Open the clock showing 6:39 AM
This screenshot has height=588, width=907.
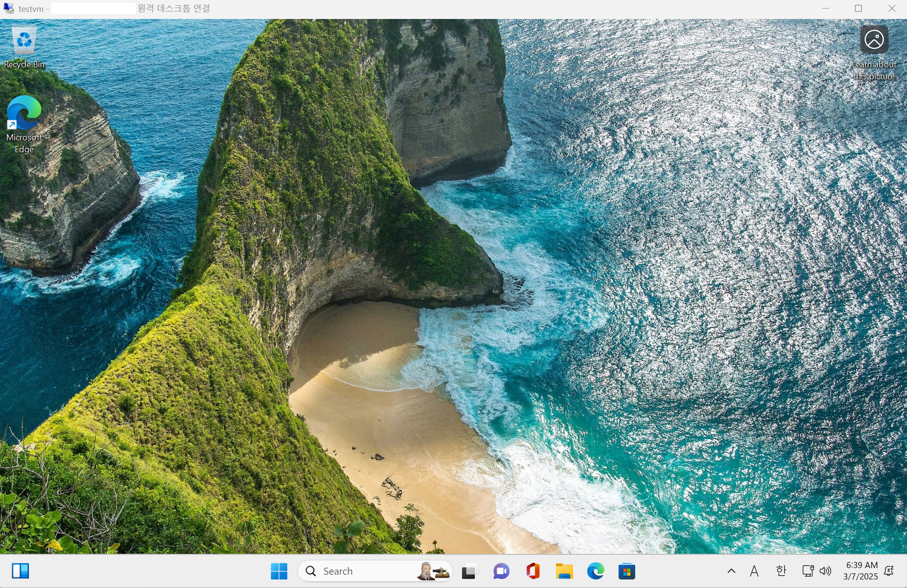pos(861,571)
